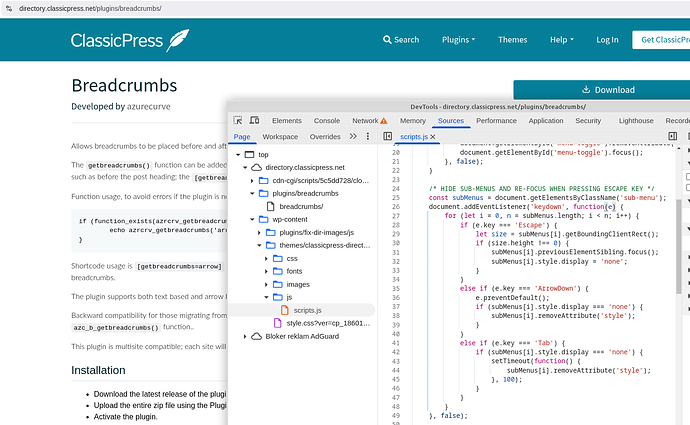
Task: Close the scripts.js editor tab
Action: (x=433, y=137)
